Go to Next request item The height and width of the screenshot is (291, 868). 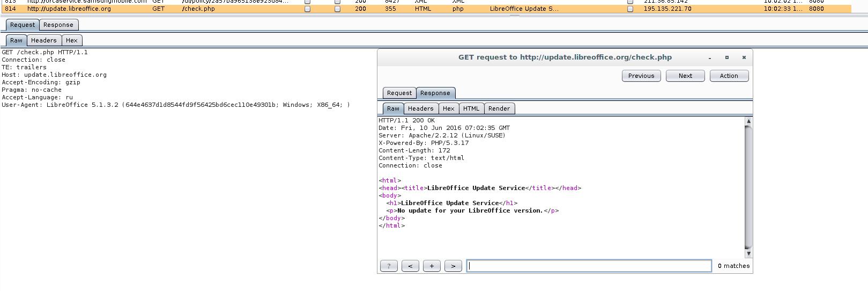(685, 76)
